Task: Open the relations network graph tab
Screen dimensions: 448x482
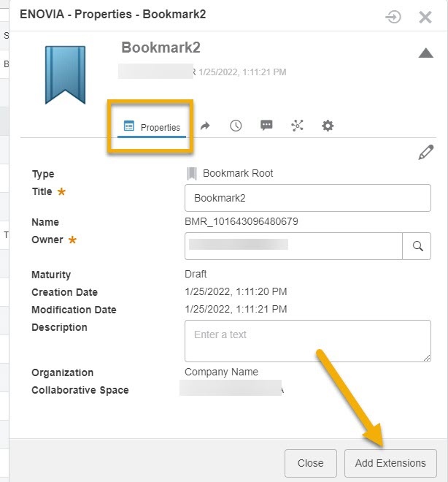Action: click(x=297, y=126)
